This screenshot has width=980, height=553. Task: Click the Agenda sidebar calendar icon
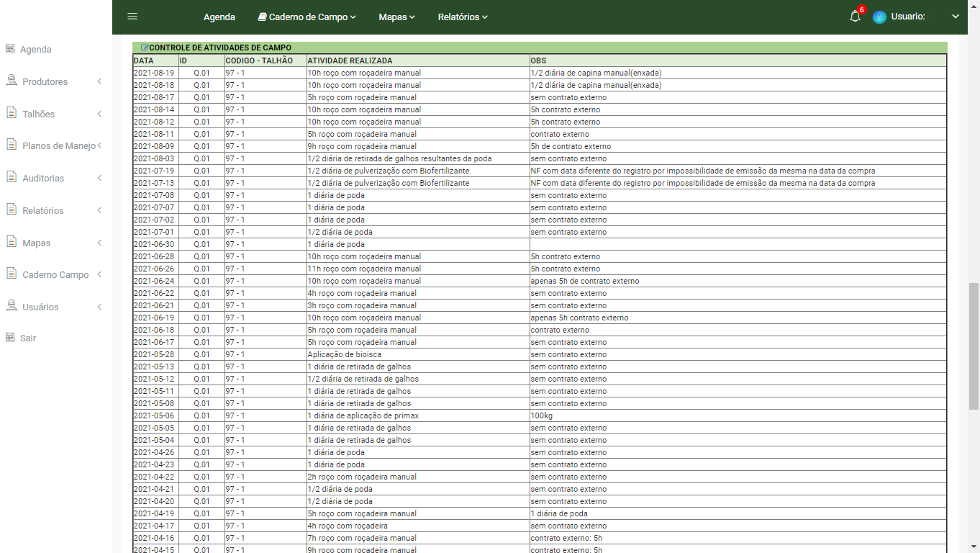[x=10, y=49]
